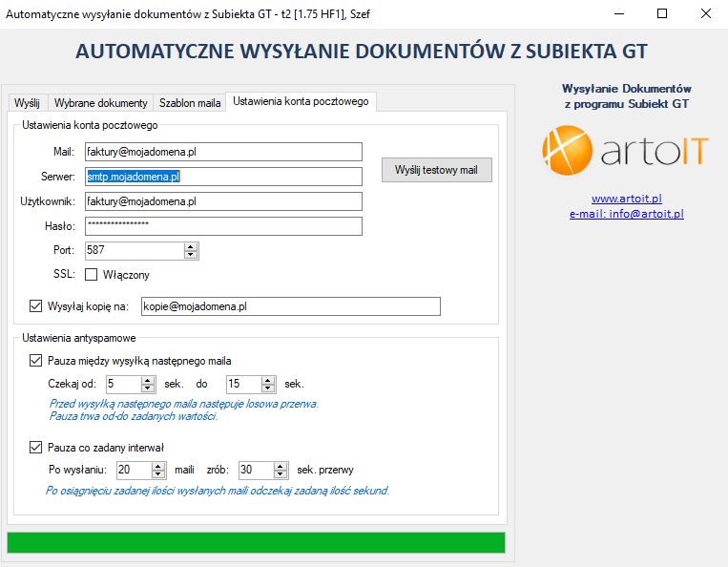Disable 'Pauza co zadany interwał' option
The height and width of the screenshot is (567, 728).
(x=36, y=447)
